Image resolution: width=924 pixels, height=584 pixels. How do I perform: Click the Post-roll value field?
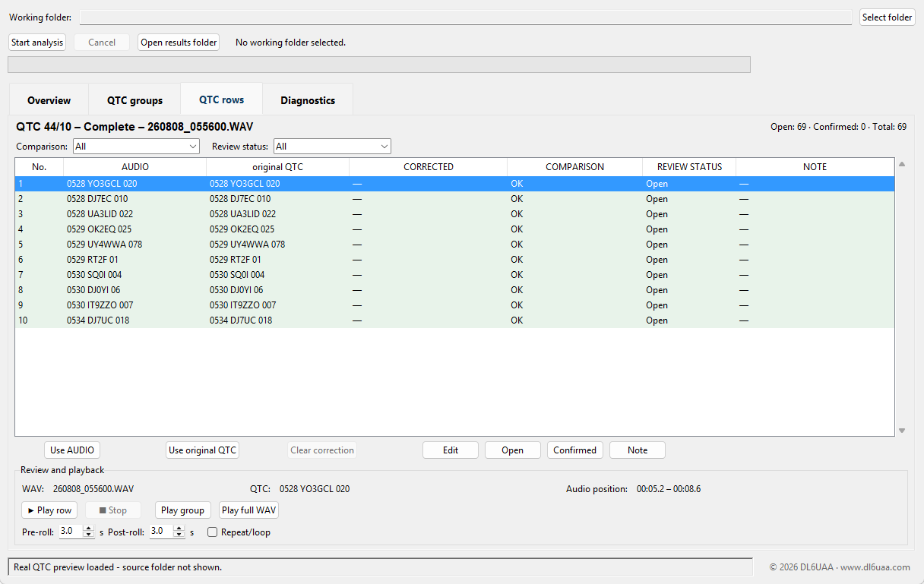161,532
